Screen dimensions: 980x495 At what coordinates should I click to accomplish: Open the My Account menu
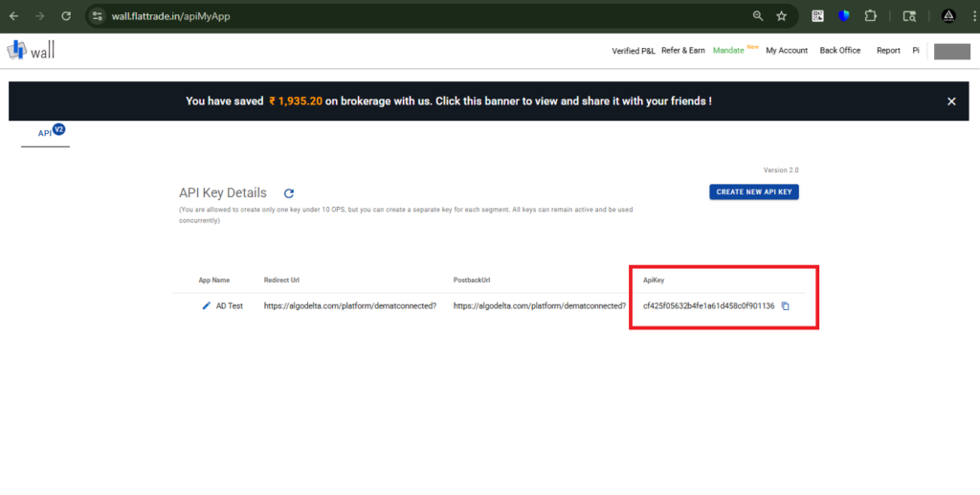[787, 51]
